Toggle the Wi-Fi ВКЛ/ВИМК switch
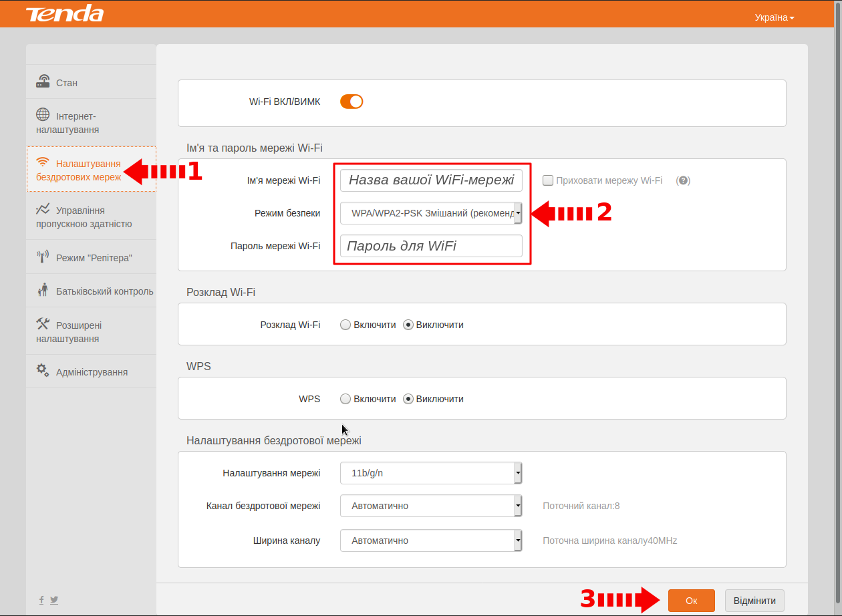 point(352,102)
